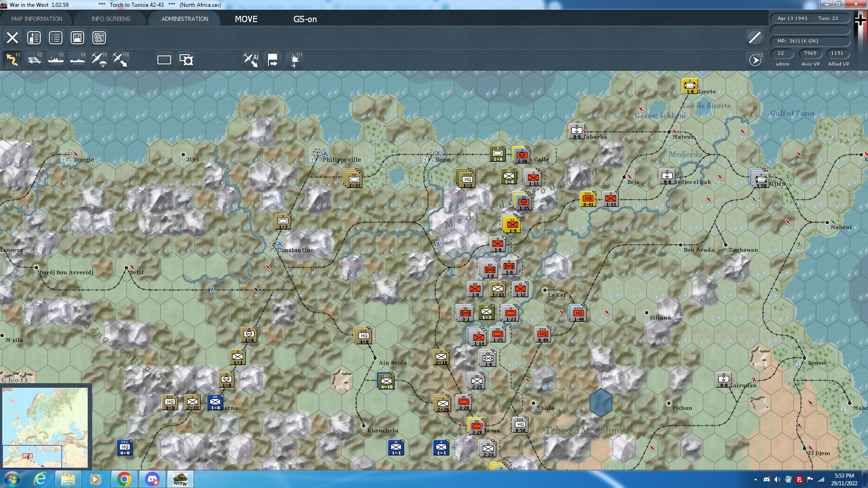Click the F11 air directive execution icon
Image resolution: width=868 pixels, height=488 pixels.
click(295, 60)
